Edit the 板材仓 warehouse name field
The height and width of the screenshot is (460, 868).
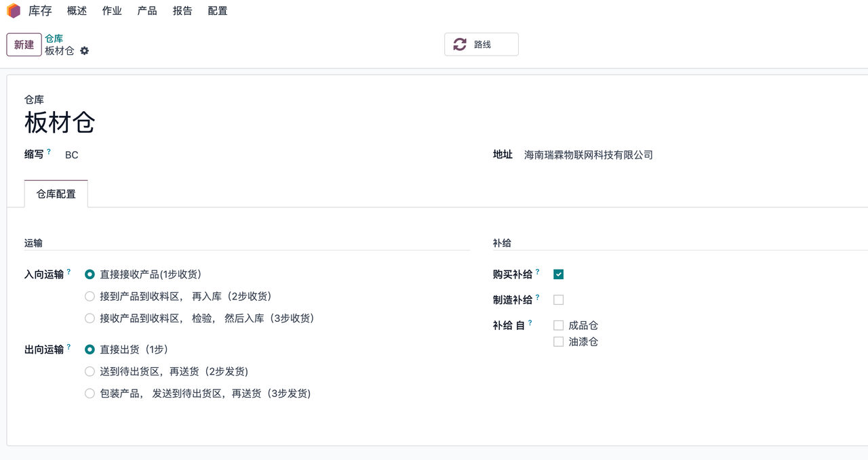60,123
